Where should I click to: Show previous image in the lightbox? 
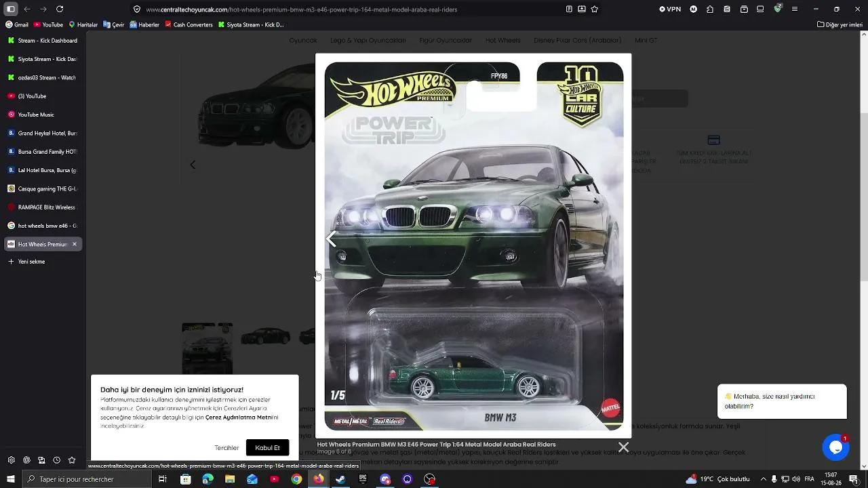point(331,239)
